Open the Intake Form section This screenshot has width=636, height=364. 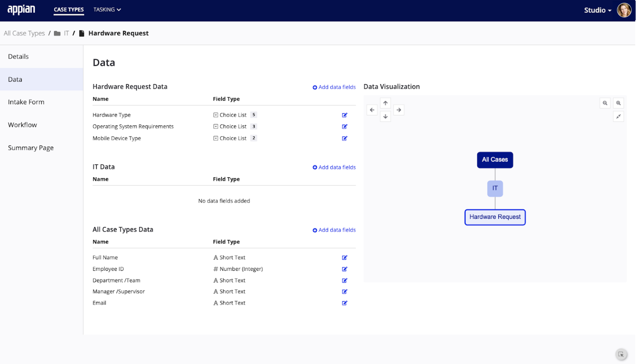[41, 102]
